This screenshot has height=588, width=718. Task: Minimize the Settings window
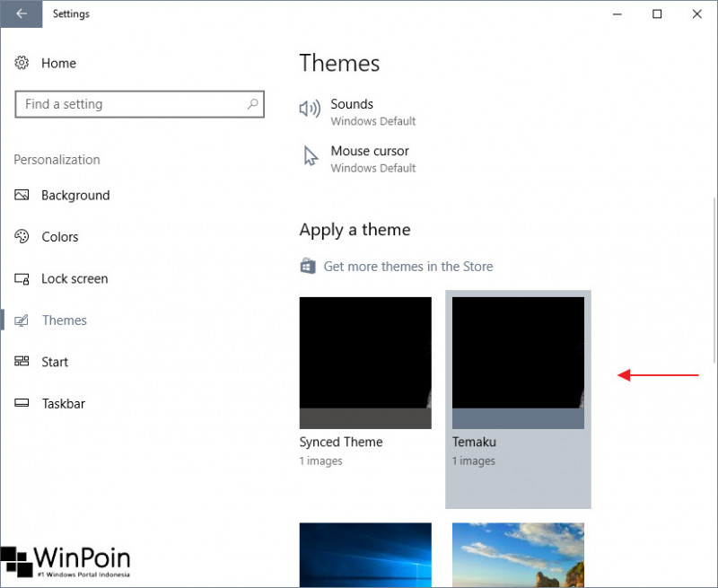617,14
